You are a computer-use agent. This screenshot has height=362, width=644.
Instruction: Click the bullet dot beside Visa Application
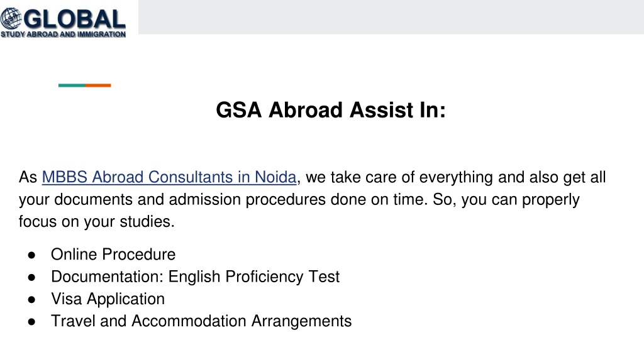(31, 300)
